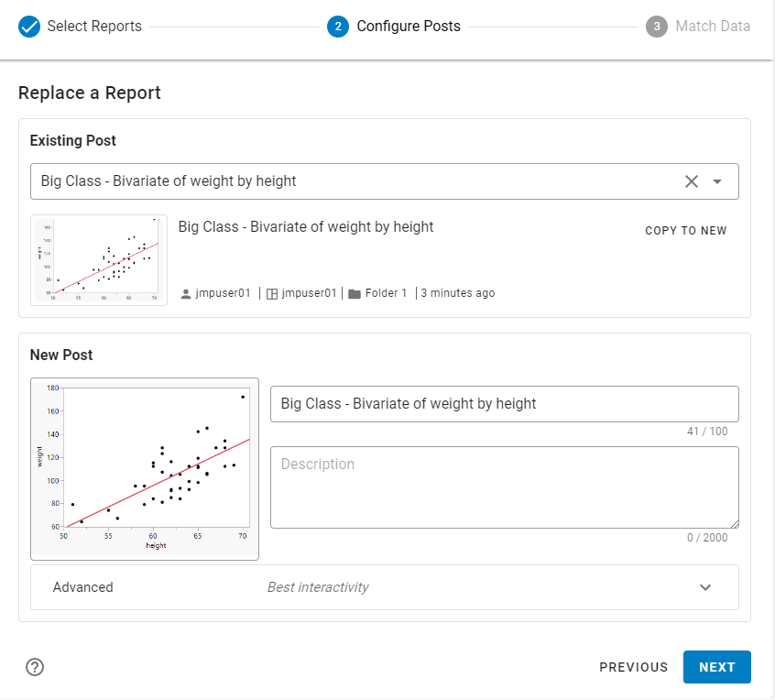This screenshot has width=775, height=700.
Task: Go to the Match Data step
Action: tap(713, 26)
